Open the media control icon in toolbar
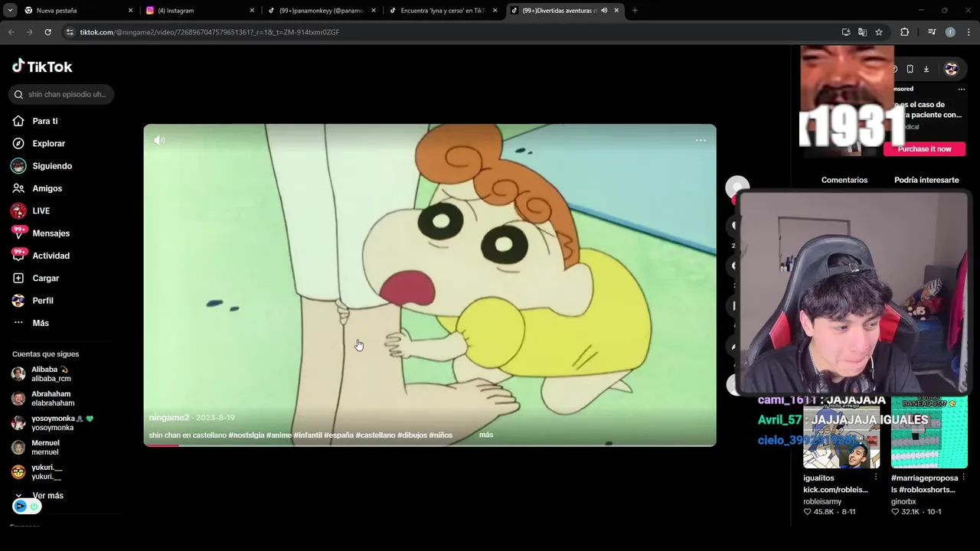The image size is (980, 551). click(x=932, y=32)
